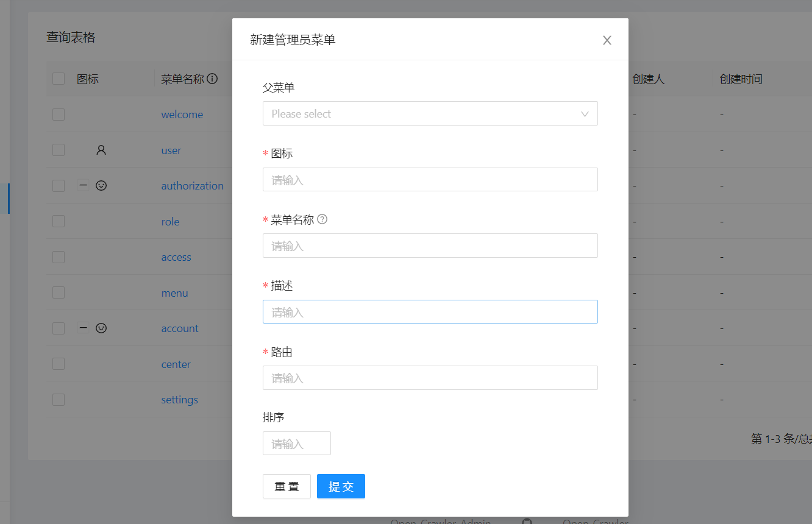
Task: Click the 新建管理员菜单 dialog title
Action: click(x=293, y=40)
